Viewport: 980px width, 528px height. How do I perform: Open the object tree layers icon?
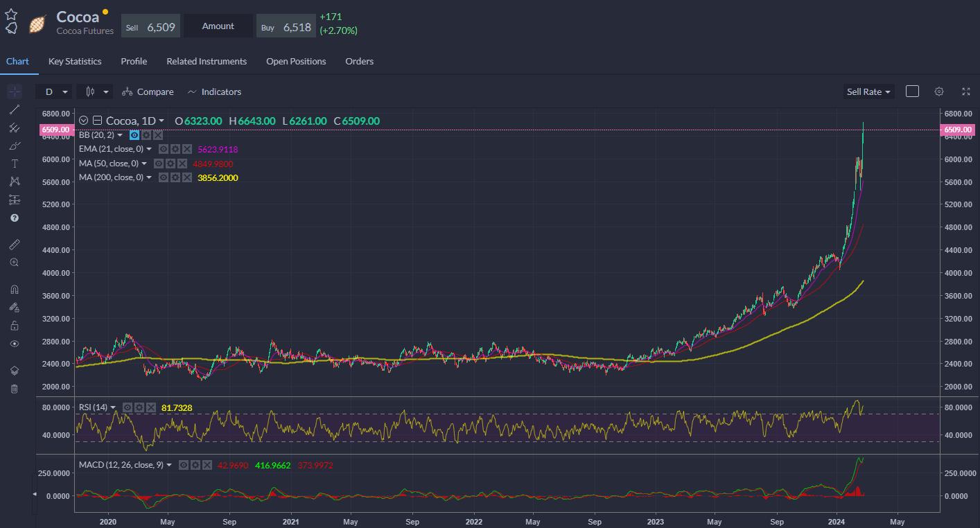coord(15,371)
